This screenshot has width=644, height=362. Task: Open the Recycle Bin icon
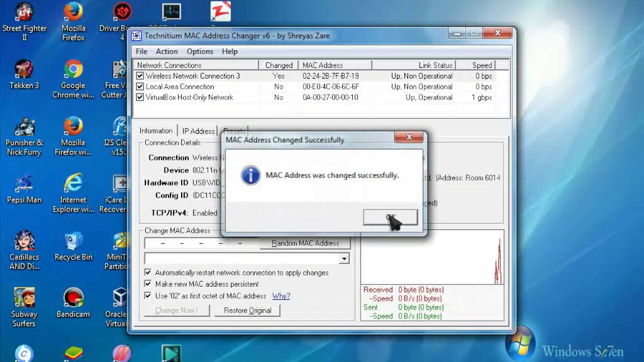[73, 246]
